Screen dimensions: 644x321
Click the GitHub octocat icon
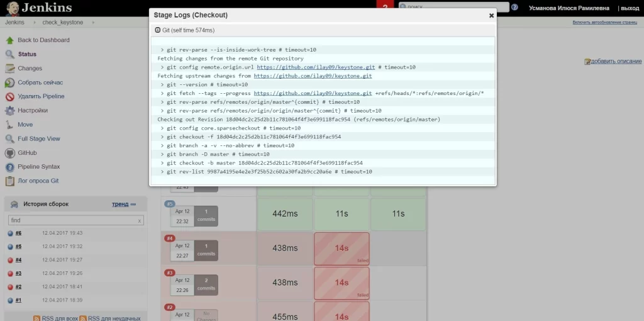[x=10, y=153]
